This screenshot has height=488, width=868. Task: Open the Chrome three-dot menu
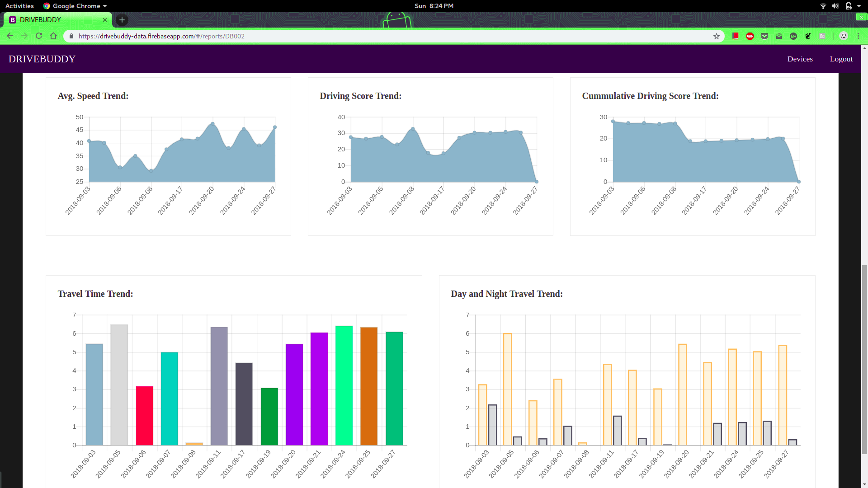(x=858, y=36)
